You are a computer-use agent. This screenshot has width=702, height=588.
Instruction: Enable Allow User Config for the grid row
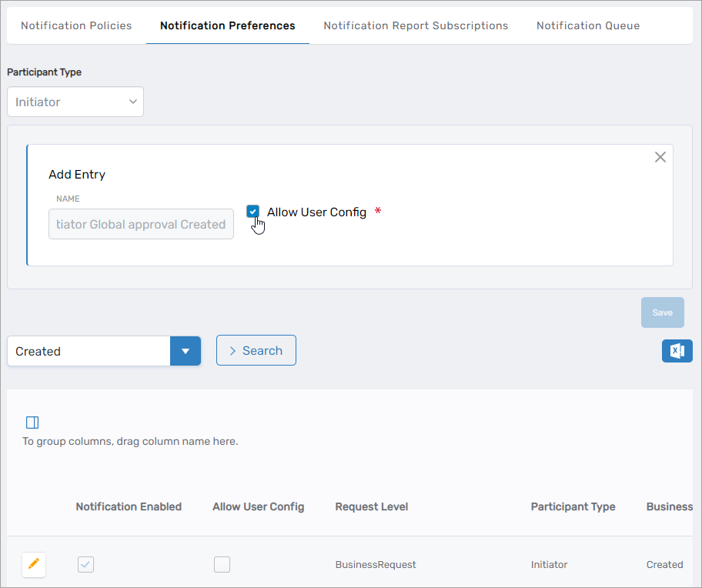[x=222, y=564]
